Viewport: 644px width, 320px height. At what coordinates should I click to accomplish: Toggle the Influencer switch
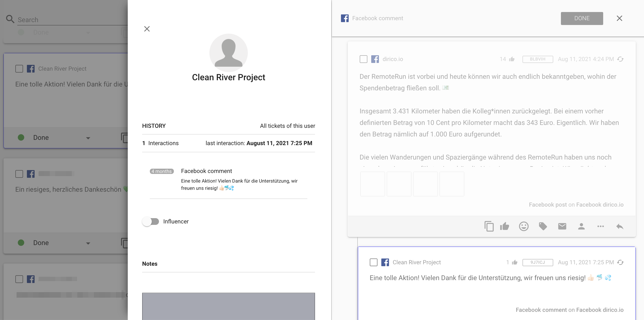pyautogui.click(x=151, y=222)
